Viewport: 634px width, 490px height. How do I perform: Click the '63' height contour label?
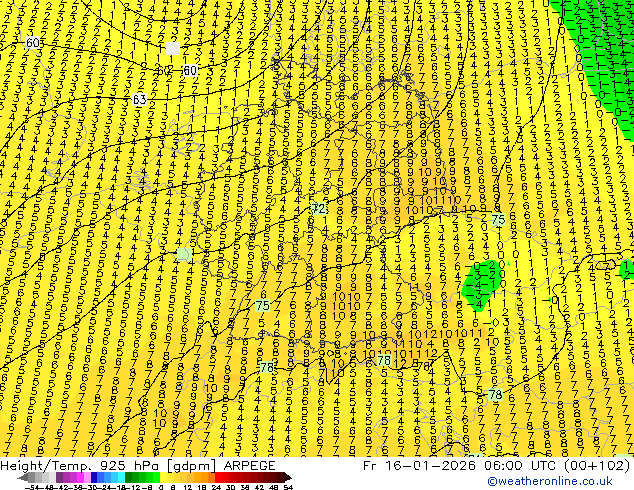[139, 99]
